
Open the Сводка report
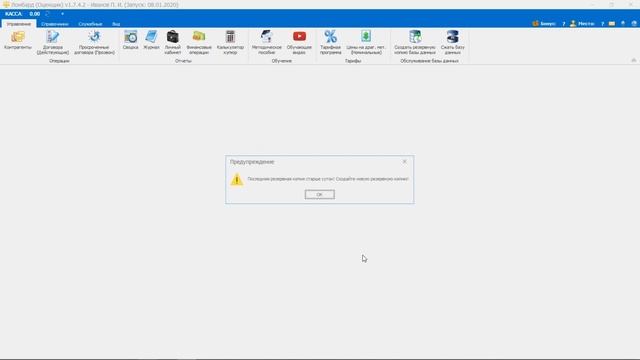click(131, 40)
